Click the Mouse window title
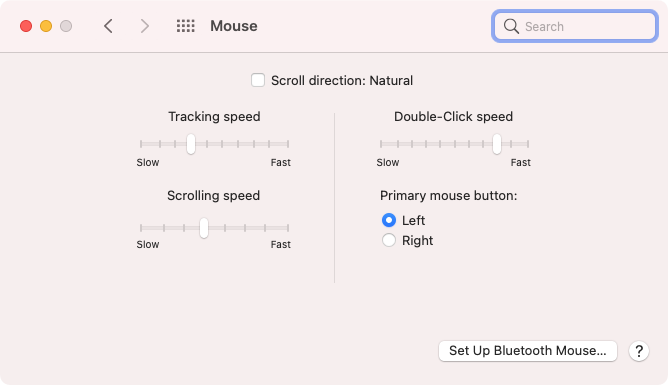The width and height of the screenshot is (668, 385). coord(234,26)
